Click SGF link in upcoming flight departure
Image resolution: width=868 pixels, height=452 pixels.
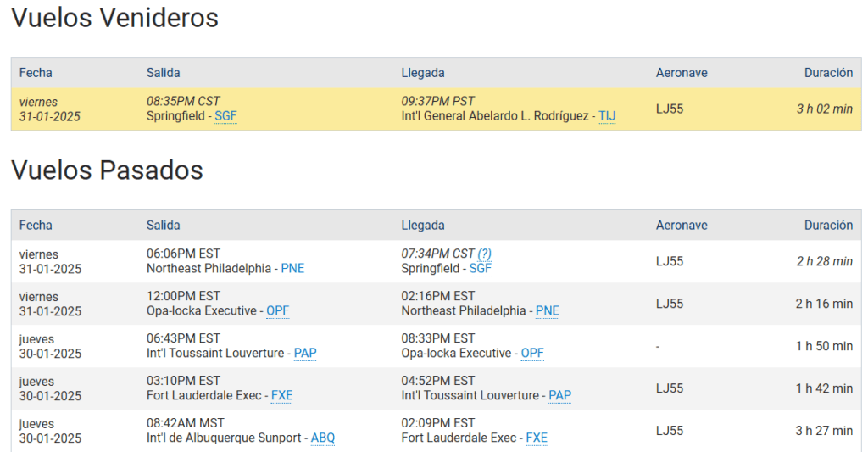click(x=225, y=116)
